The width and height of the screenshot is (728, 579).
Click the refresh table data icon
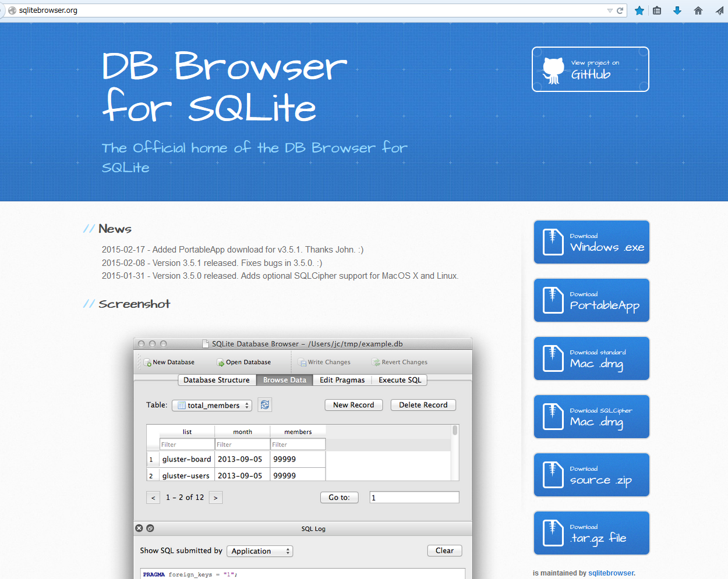click(x=265, y=404)
